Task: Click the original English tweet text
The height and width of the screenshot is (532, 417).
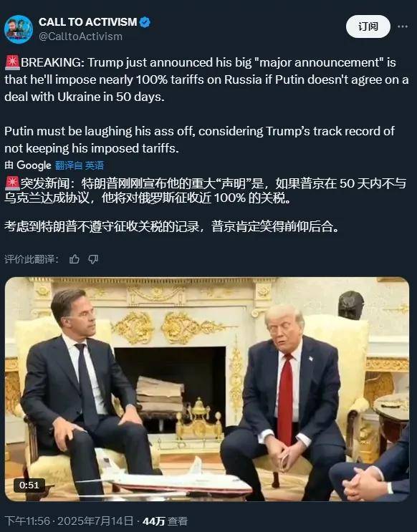Action: click(x=206, y=105)
